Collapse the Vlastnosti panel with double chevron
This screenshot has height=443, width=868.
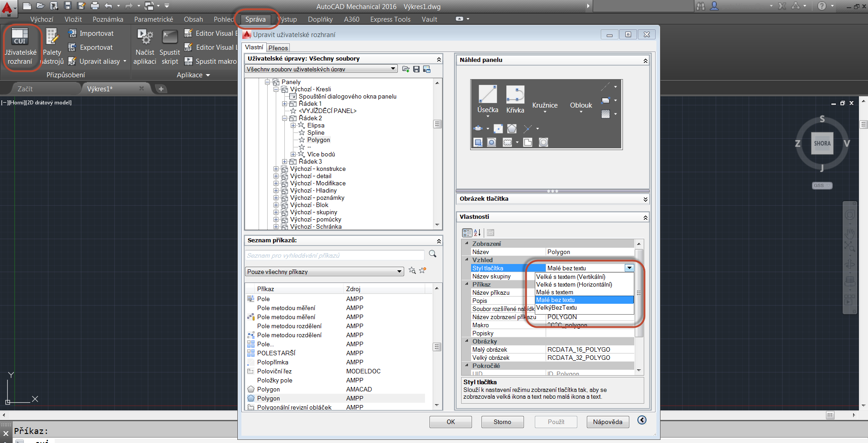645,217
